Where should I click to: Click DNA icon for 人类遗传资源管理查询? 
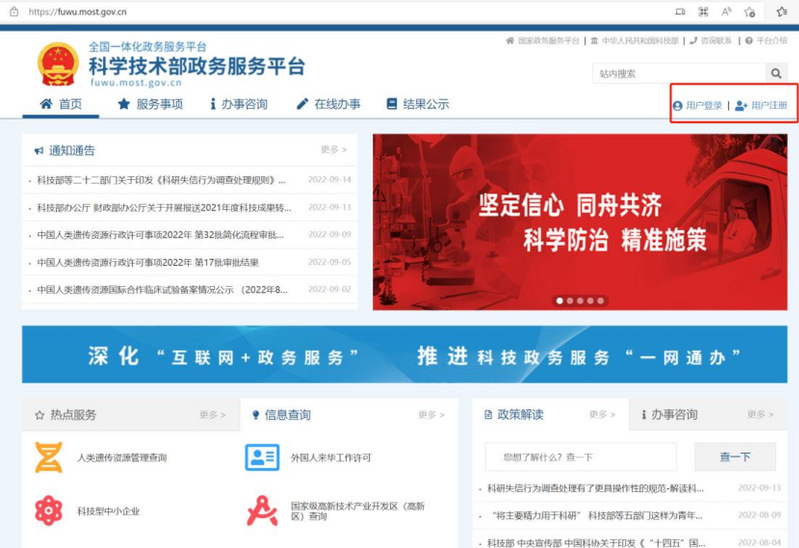48,457
